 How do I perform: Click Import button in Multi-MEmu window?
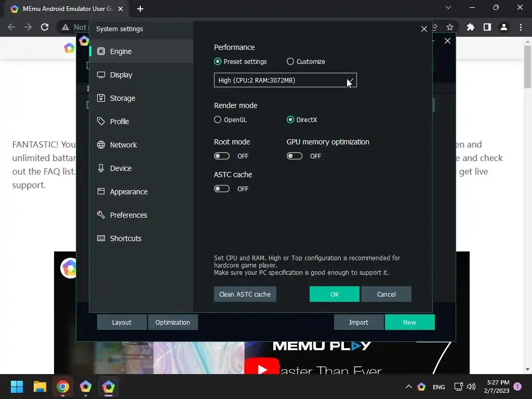tap(358, 322)
